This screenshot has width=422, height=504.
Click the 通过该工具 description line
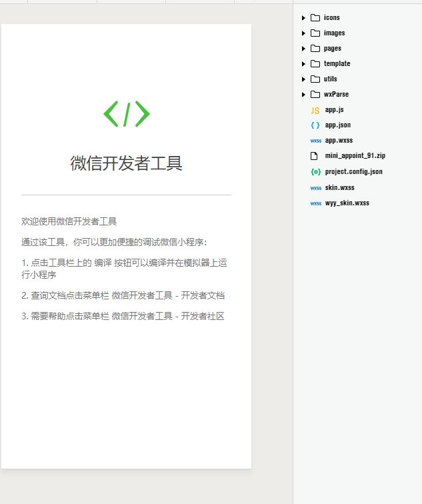coord(115,242)
